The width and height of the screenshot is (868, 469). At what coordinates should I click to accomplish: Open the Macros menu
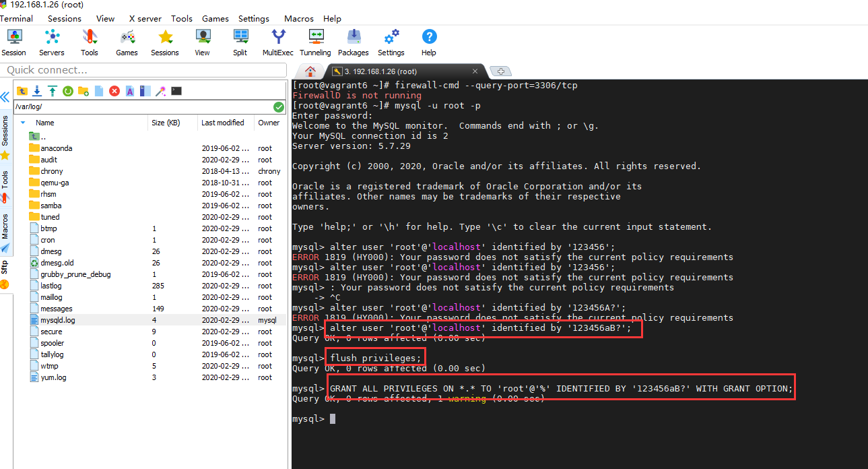[x=299, y=18]
